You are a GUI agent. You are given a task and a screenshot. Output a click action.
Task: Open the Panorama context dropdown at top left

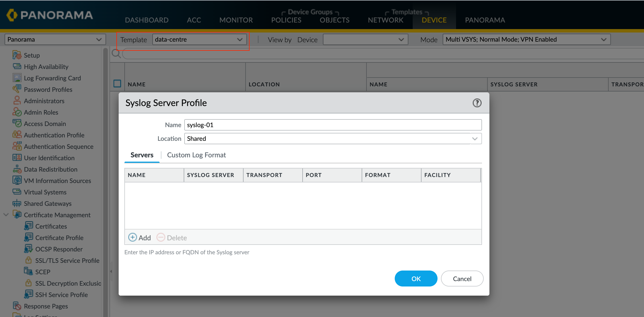(x=55, y=40)
